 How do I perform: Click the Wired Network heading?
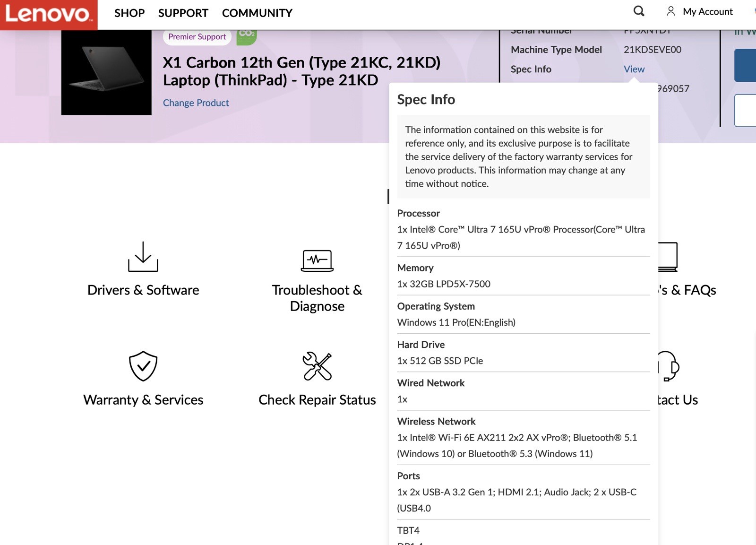point(430,383)
